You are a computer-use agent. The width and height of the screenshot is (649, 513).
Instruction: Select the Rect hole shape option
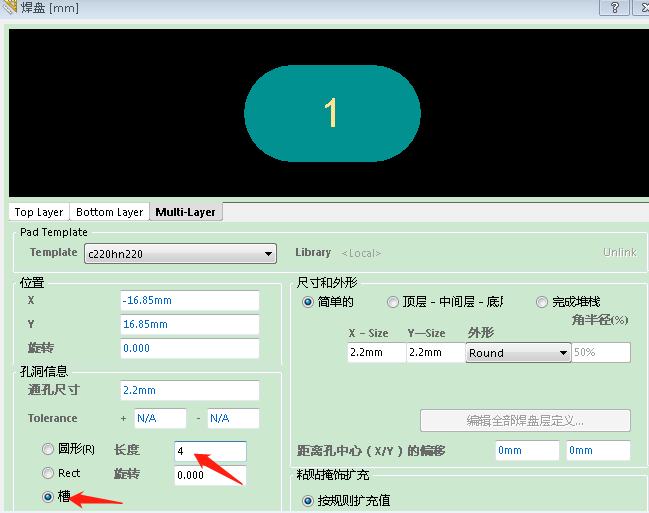pyautogui.click(x=48, y=473)
